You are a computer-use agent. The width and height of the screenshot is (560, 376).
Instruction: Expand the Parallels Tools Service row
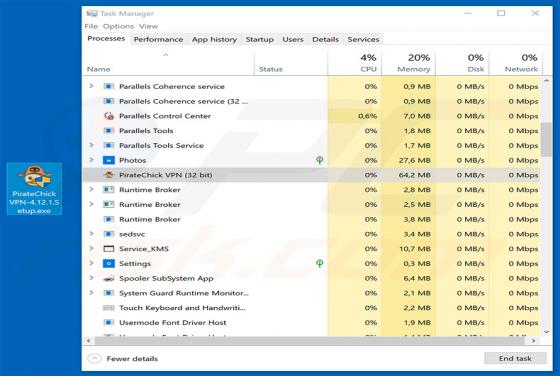[91, 145]
